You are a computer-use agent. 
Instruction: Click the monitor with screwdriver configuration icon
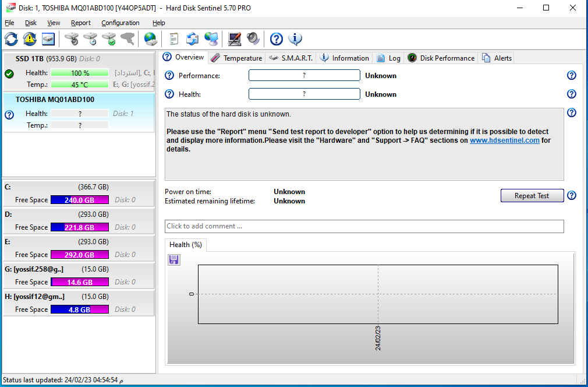[235, 38]
